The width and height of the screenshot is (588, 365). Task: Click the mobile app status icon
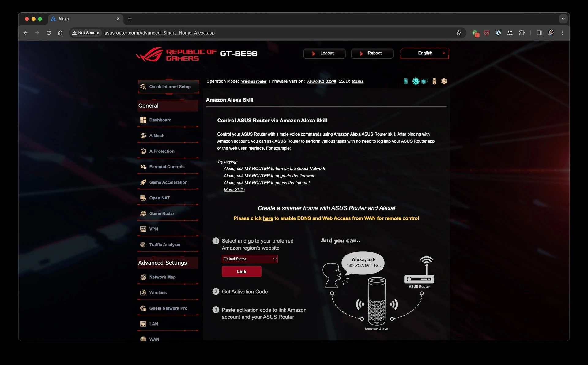[405, 81]
